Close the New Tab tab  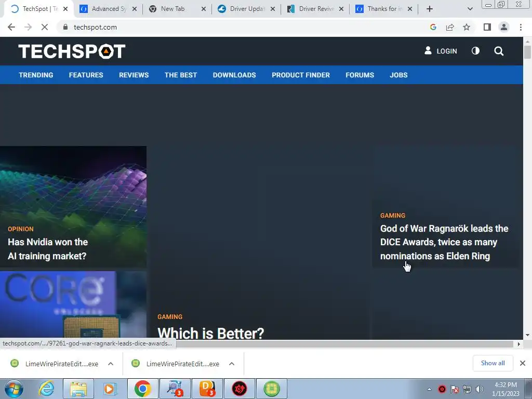[x=204, y=9]
